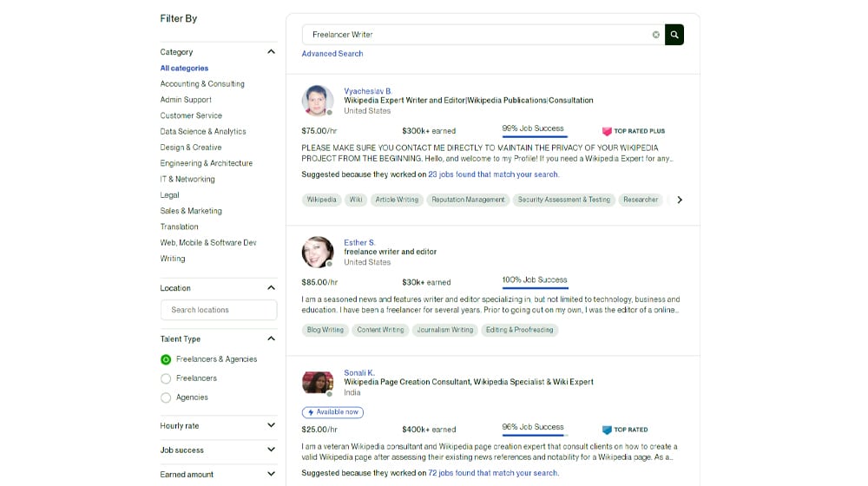Show more skill tags arrow for Vyacheslav

click(x=680, y=200)
